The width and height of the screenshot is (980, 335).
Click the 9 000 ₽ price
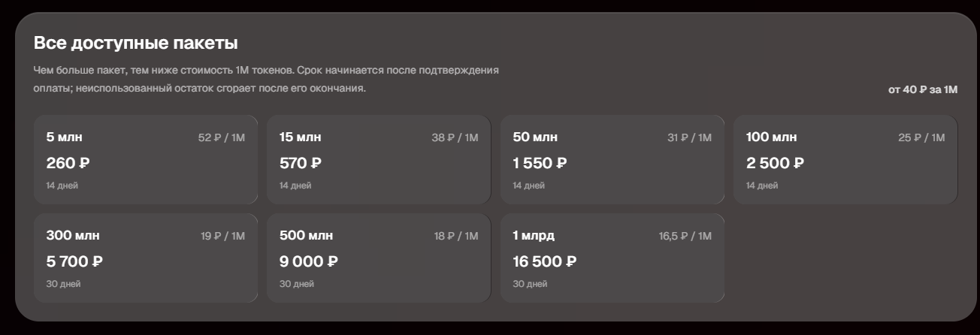click(309, 261)
